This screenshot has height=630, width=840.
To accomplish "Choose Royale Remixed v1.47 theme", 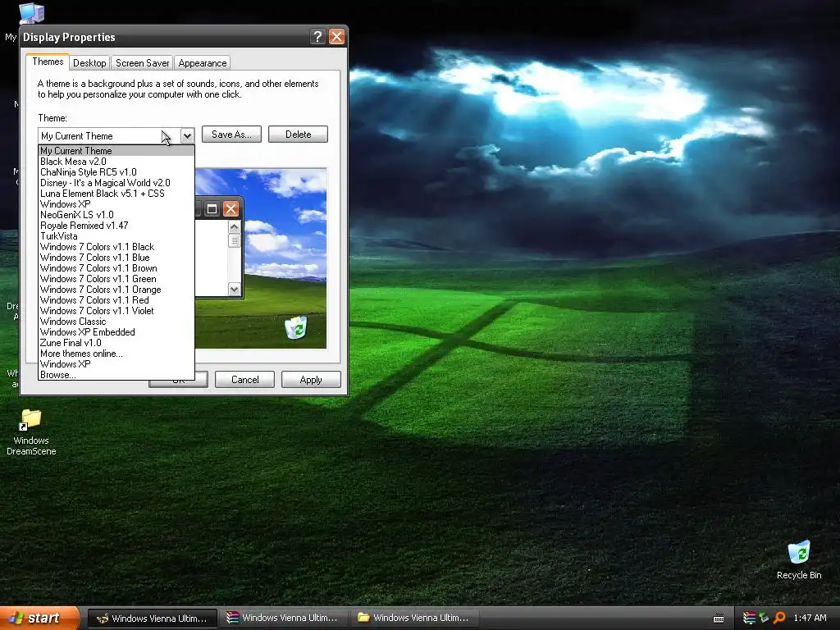I will coord(116,226).
